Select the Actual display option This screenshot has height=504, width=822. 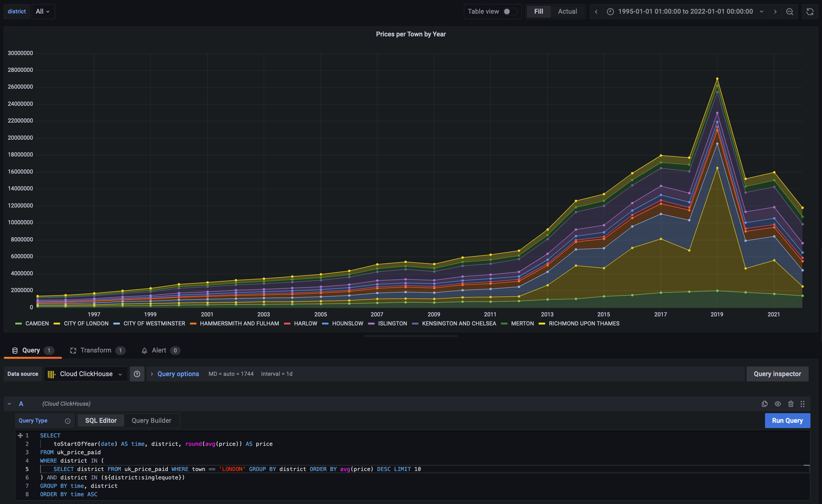(567, 12)
